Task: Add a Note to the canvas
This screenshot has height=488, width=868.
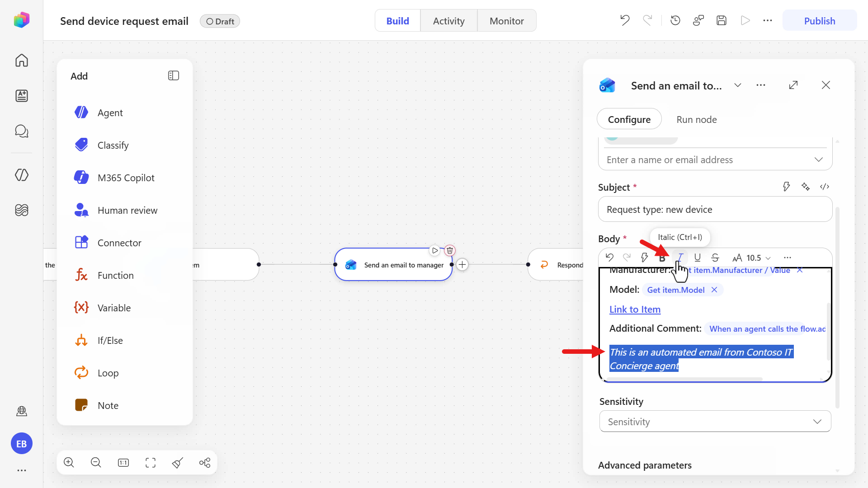Action: point(125,406)
